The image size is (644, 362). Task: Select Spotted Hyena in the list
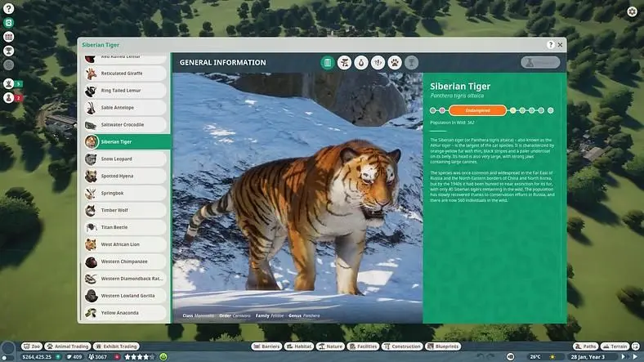125,176
